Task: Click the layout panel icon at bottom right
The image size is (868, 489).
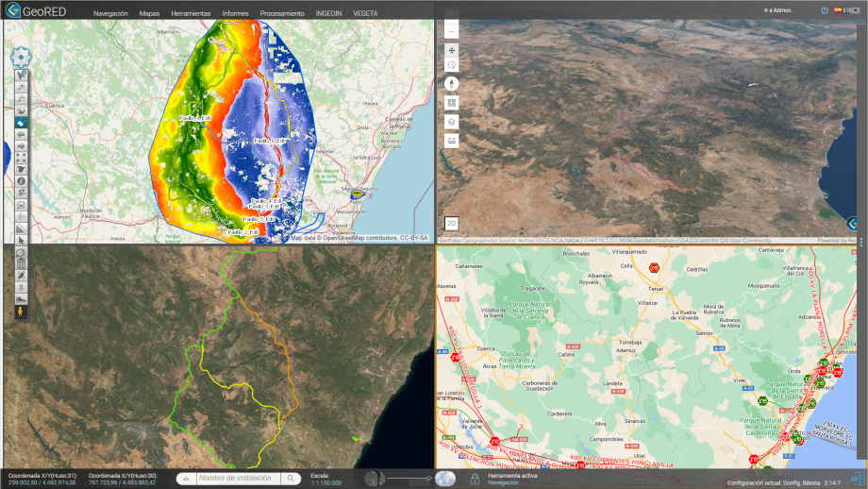Action: coord(858,479)
